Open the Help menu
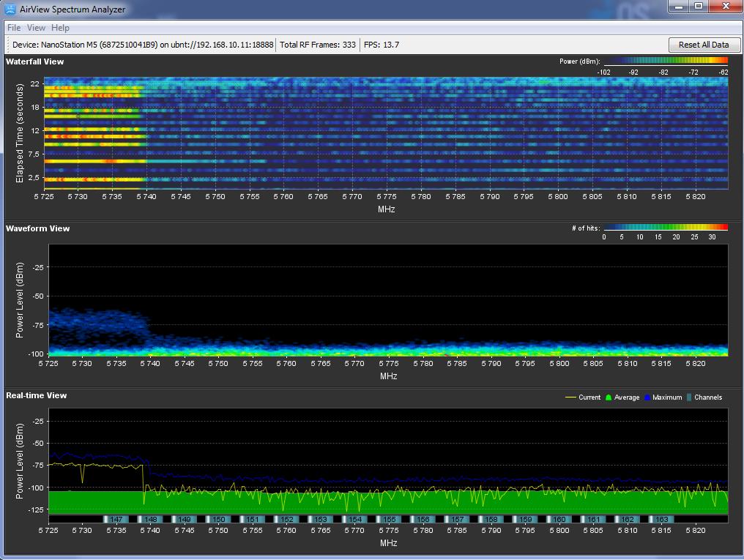744x560 pixels. pos(61,28)
